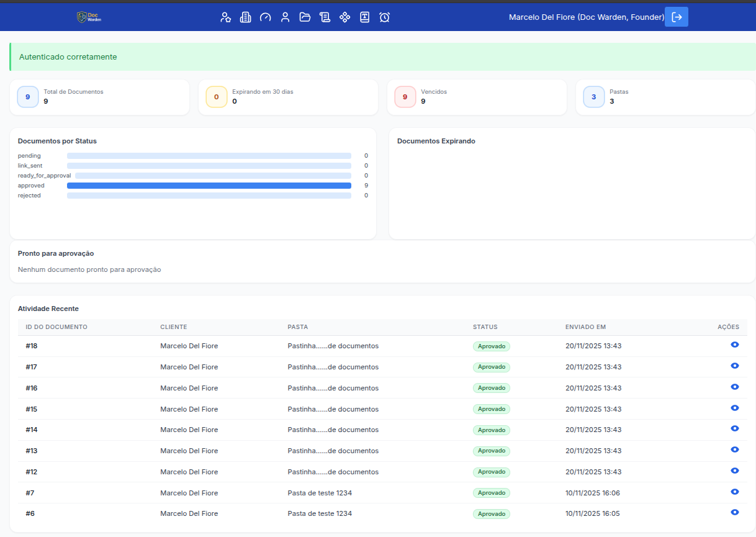
Task: Open the clients person icon in the navbar
Action: [x=285, y=17]
